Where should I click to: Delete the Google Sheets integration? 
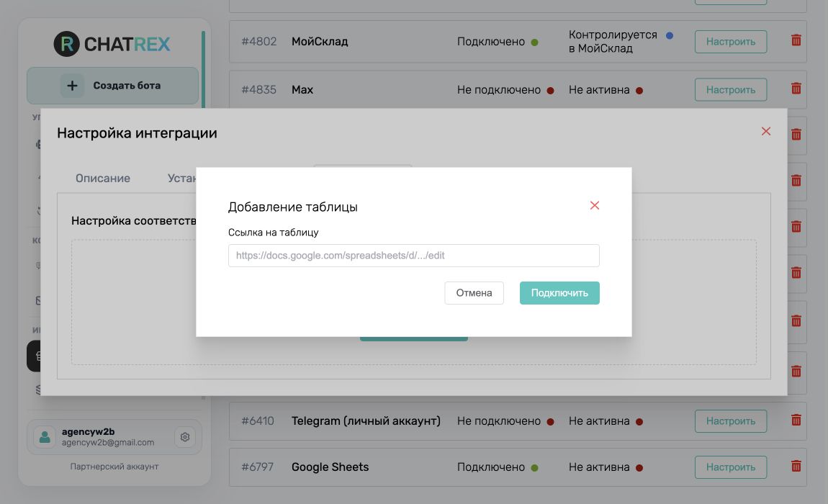pyautogui.click(x=796, y=465)
